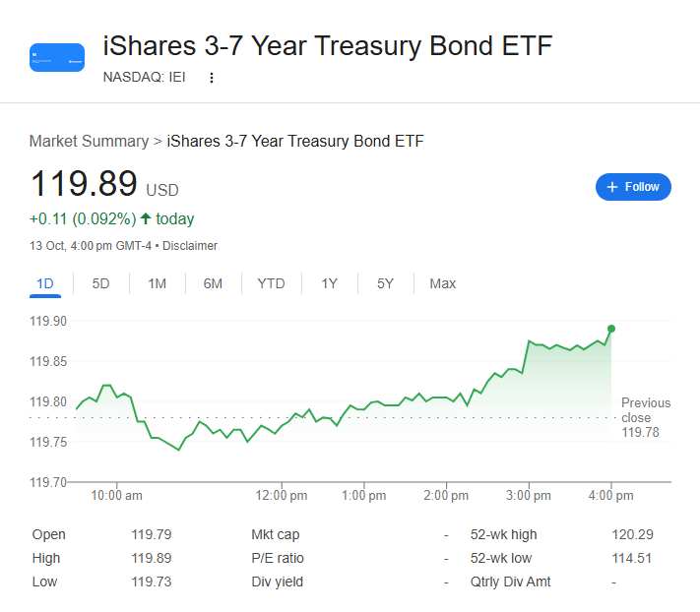Select the YTD chart tab
This screenshot has height=612, width=700.
(x=271, y=283)
